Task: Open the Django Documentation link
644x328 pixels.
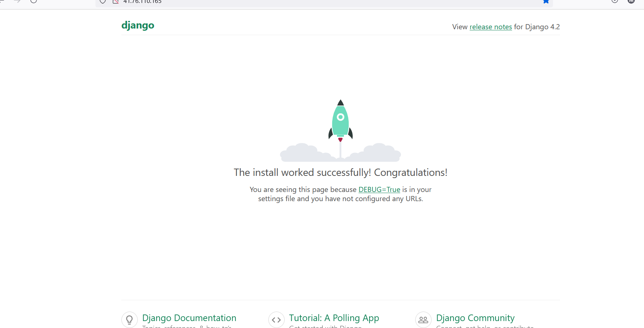Action: tap(189, 318)
